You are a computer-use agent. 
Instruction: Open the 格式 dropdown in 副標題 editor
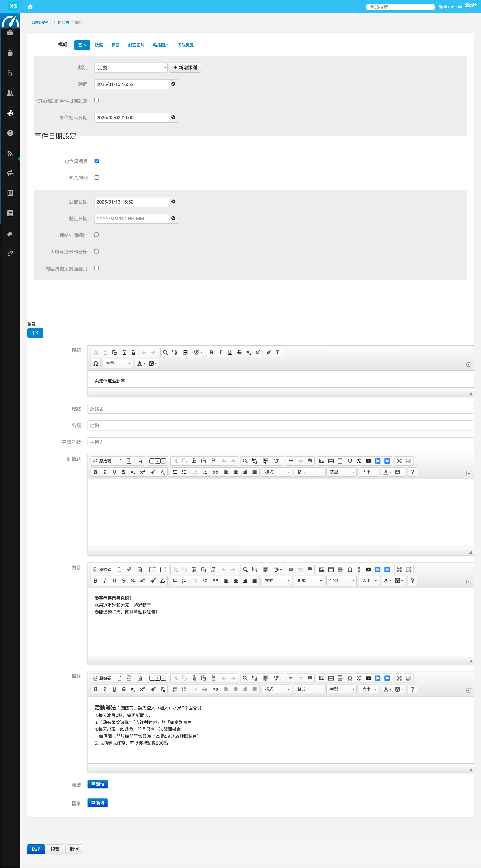(x=309, y=472)
